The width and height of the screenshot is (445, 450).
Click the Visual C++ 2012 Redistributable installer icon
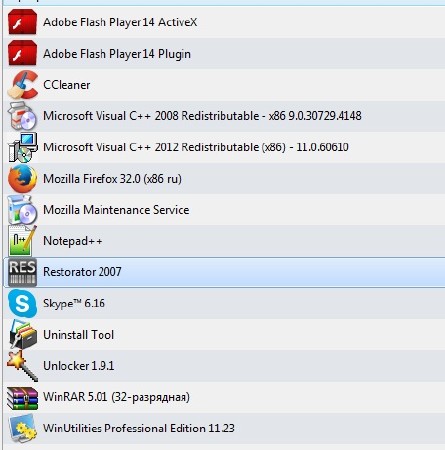click(22, 147)
